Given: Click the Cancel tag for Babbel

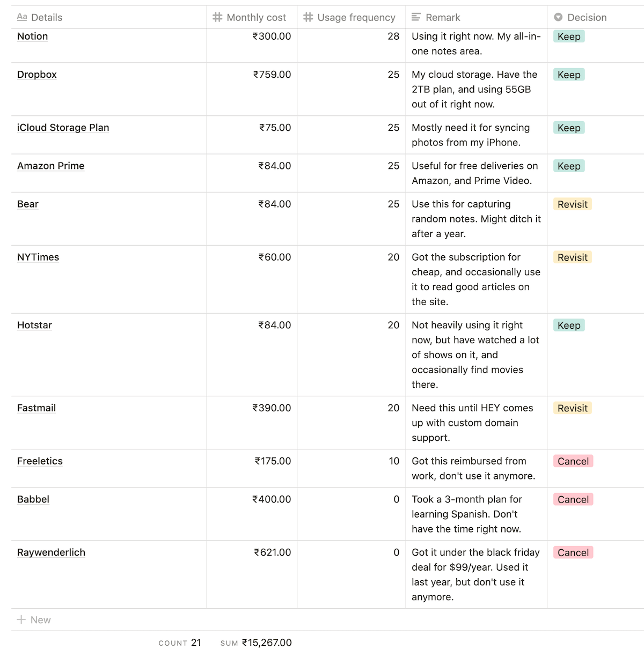Looking at the screenshot, I should coord(573,499).
